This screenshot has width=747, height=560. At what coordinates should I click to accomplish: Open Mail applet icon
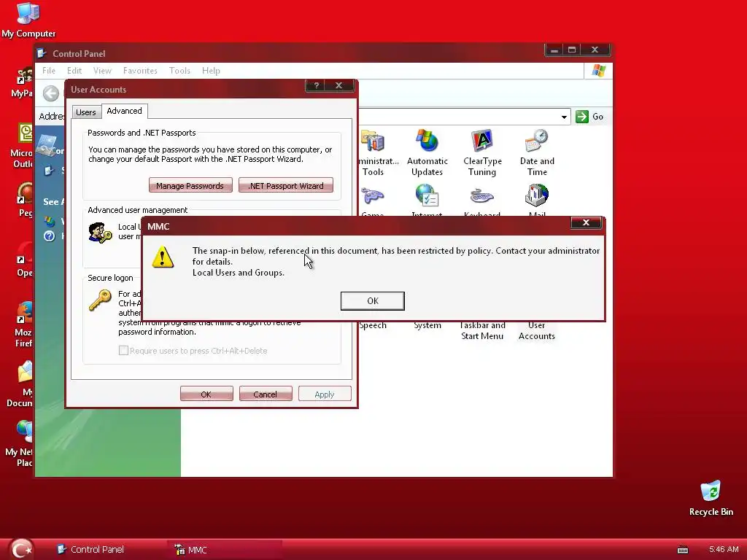(x=537, y=195)
